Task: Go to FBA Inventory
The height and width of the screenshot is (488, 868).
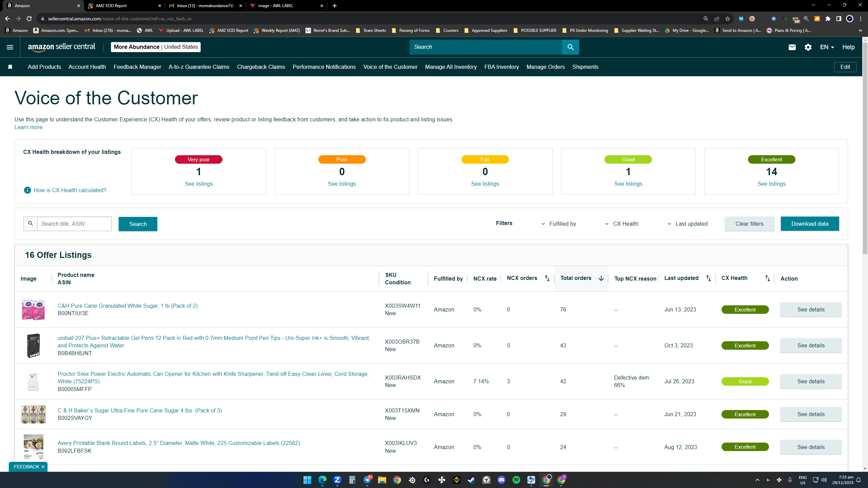Action: 501,67
